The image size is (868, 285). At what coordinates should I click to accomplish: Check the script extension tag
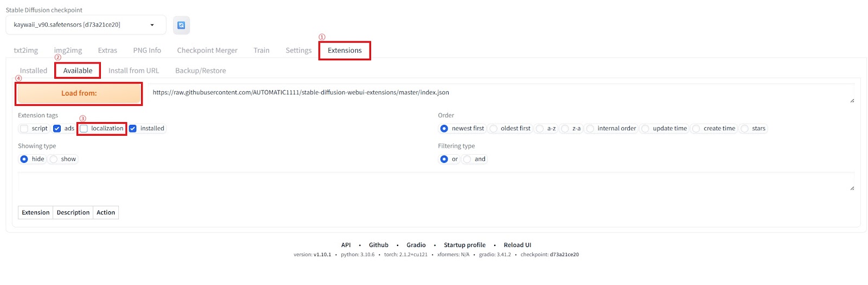[x=24, y=129]
